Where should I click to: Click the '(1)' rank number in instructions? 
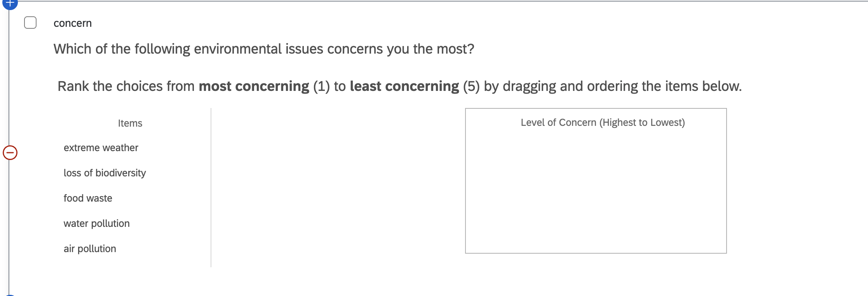321,86
